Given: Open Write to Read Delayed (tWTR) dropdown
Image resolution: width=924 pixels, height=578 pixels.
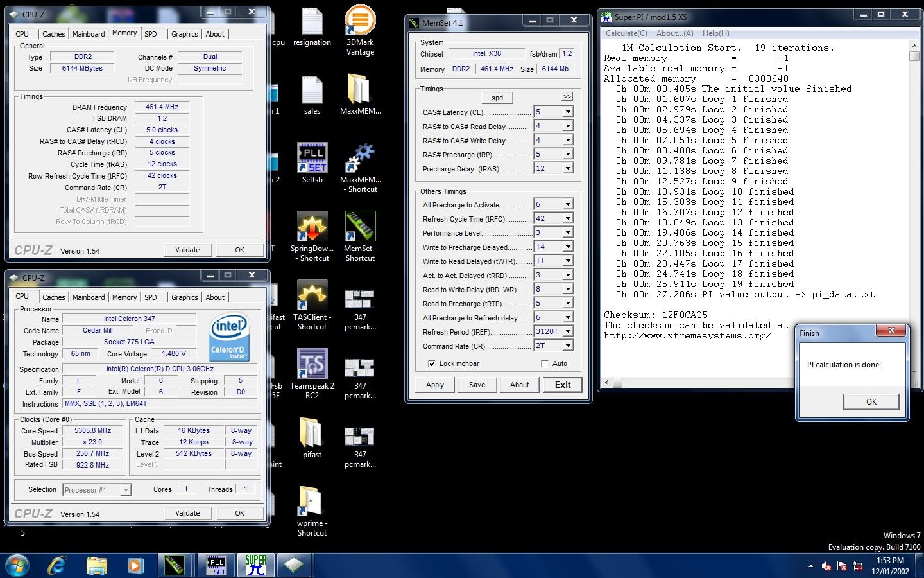Looking at the screenshot, I should click(x=568, y=261).
